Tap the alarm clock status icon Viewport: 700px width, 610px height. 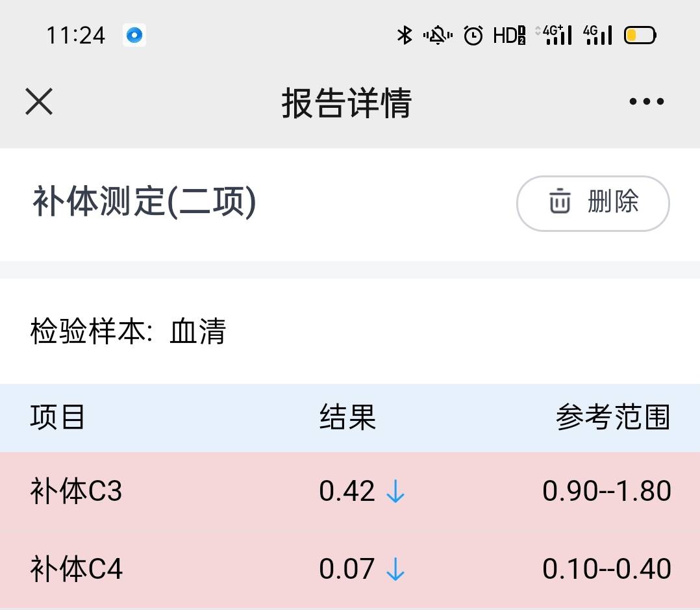point(473,36)
